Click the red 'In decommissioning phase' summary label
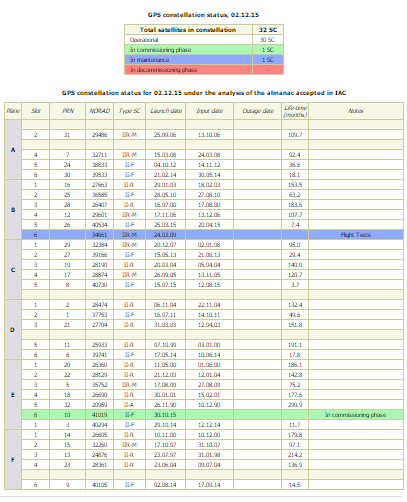 [x=163, y=70]
